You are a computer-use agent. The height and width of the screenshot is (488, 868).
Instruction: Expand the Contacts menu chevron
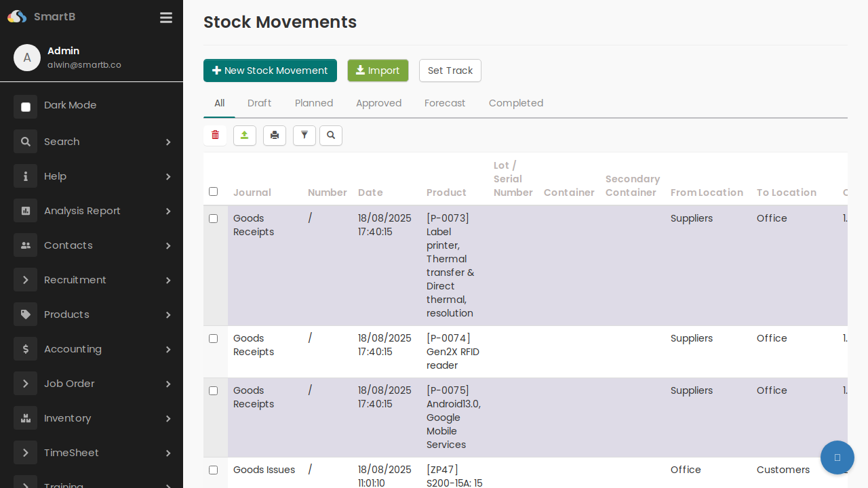point(168,245)
